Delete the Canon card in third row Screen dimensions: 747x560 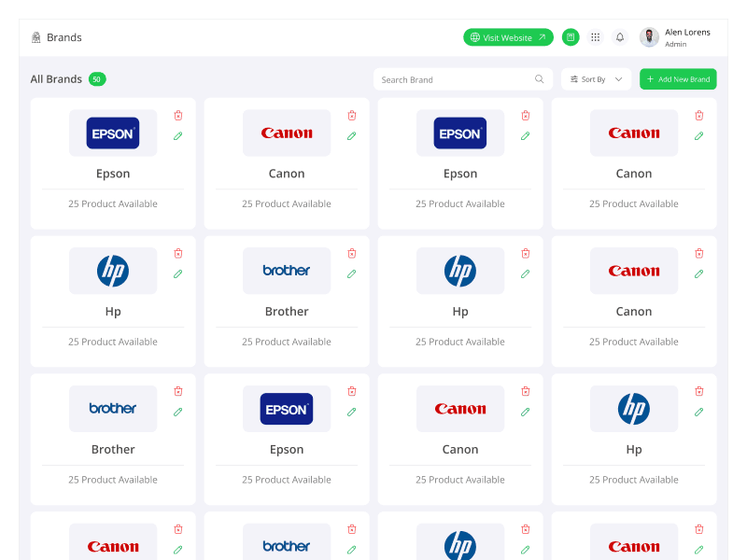526,391
